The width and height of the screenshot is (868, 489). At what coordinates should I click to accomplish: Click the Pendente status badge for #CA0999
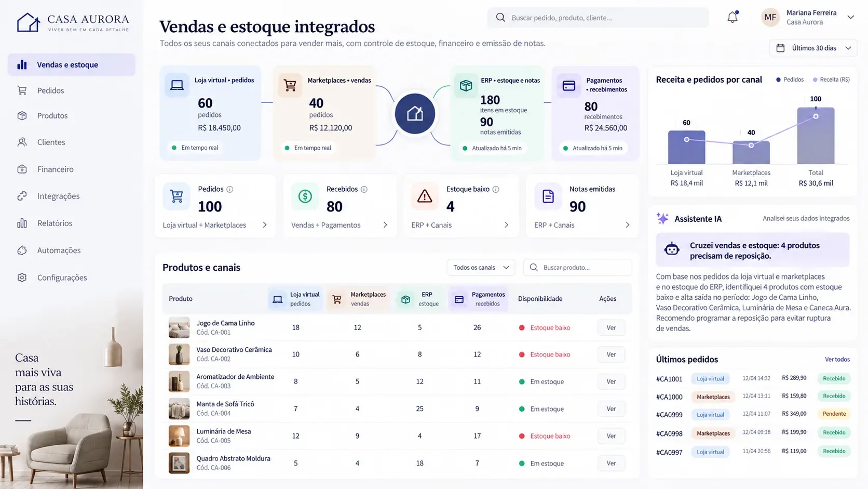click(x=834, y=414)
